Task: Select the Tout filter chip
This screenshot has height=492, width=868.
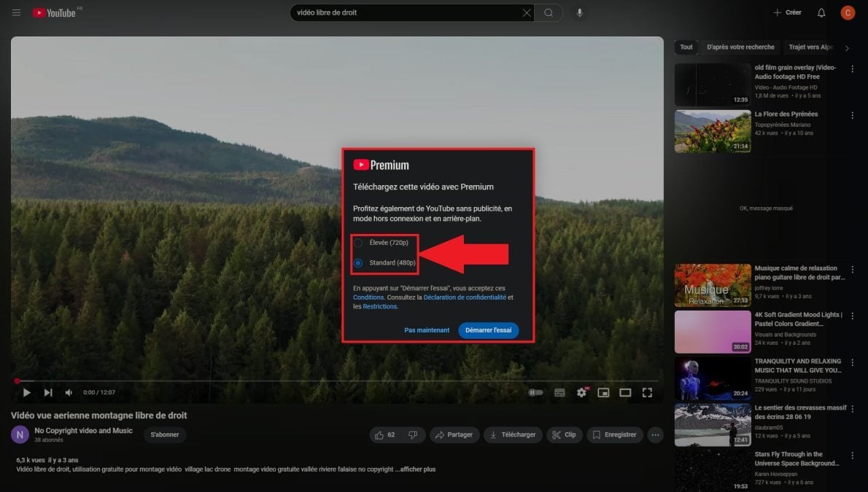Action: (686, 47)
